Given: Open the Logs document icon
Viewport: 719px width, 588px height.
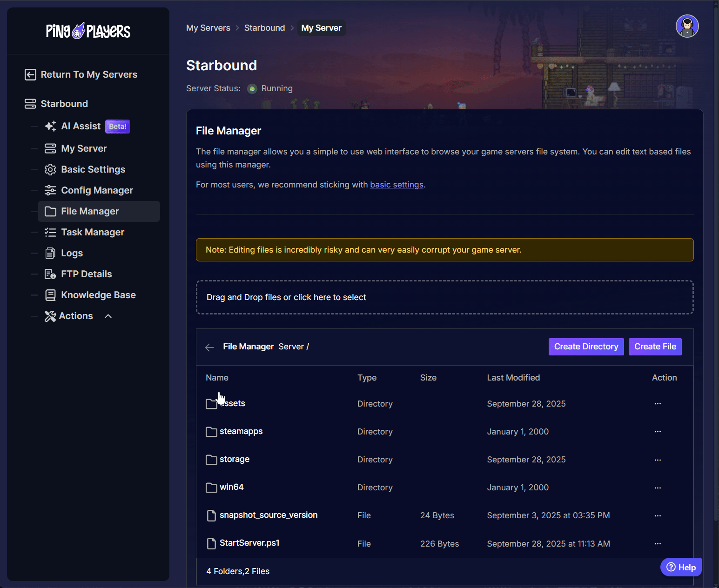Looking at the screenshot, I should (50, 253).
